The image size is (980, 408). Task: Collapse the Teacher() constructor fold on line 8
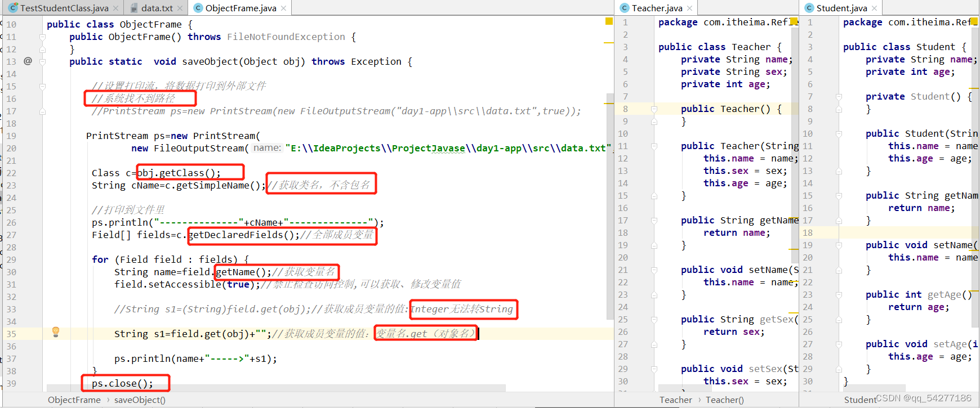[654, 109]
